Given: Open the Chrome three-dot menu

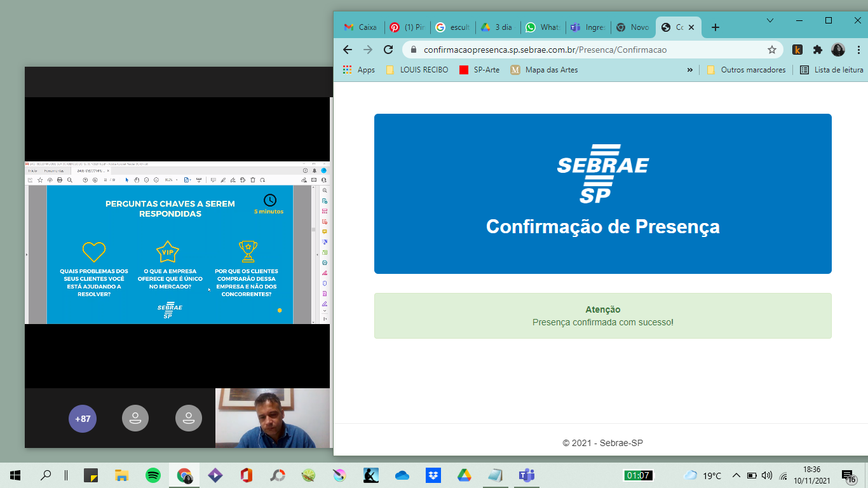Looking at the screenshot, I should (858, 50).
